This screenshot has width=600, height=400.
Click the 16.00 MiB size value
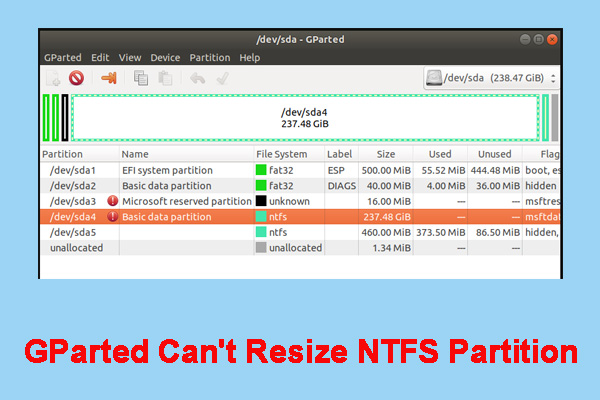tap(389, 201)
